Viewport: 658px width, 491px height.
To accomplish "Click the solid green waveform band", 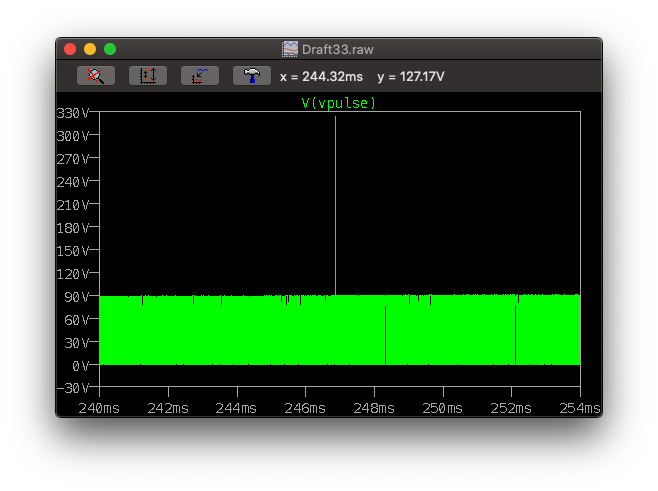I will point(340,330).
